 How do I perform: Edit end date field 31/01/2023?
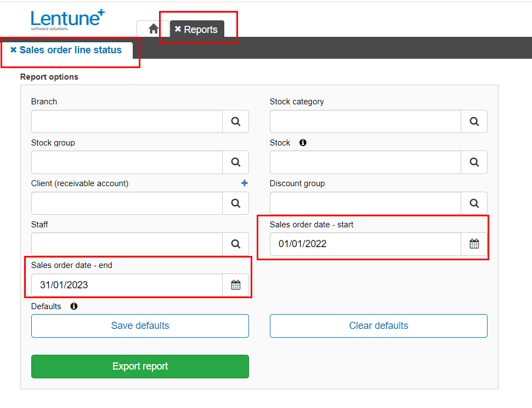(127, 284)
